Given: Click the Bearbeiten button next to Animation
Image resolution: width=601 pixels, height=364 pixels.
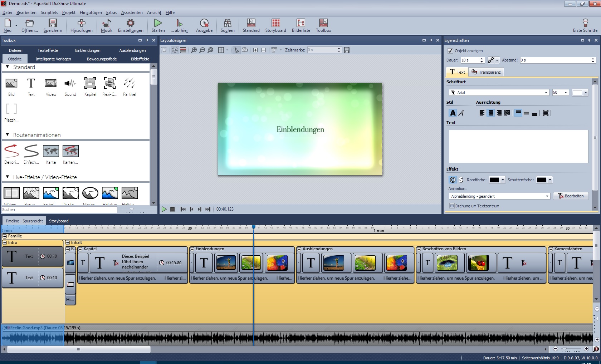Looking at the screenshot, I should pyautogui.click(x=571, y=196).
